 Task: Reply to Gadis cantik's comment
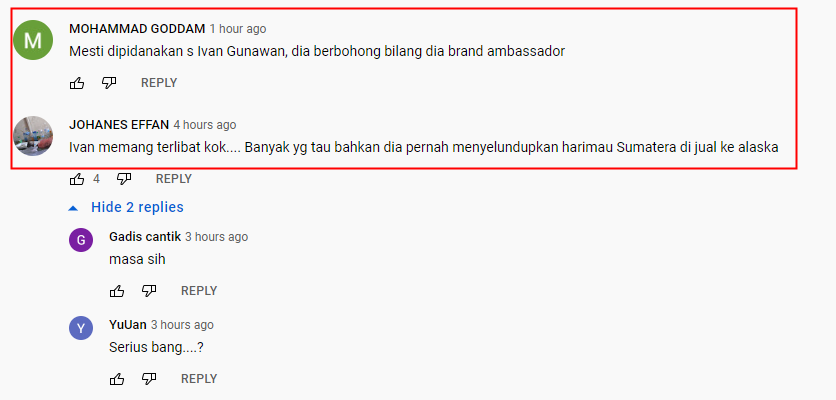pos(199,291)
